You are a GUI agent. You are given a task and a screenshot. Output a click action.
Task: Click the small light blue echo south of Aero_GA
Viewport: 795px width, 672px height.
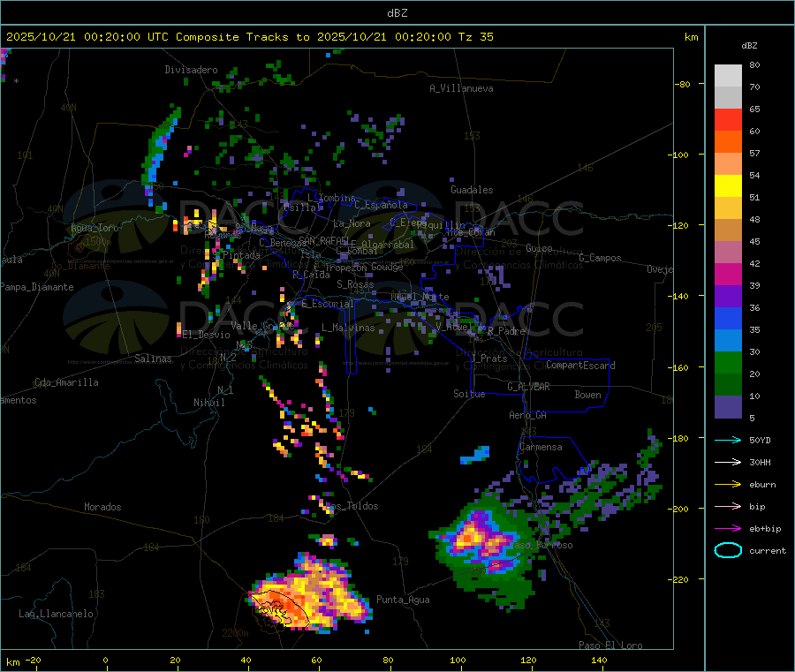(x=475, y=455)
